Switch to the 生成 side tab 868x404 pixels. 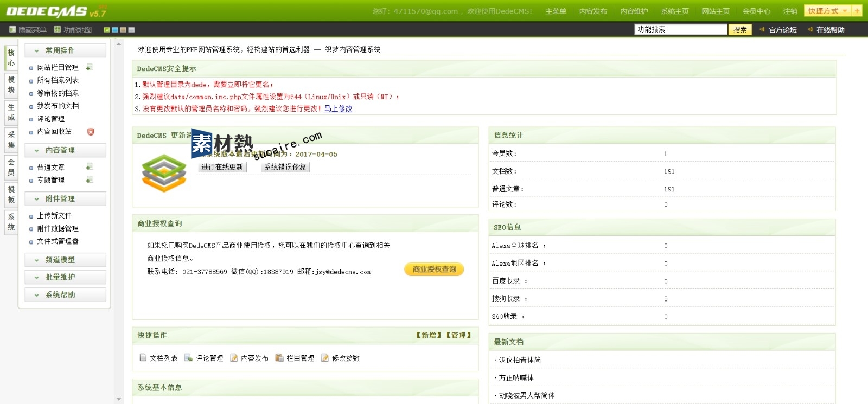click(x=11, y=112)
